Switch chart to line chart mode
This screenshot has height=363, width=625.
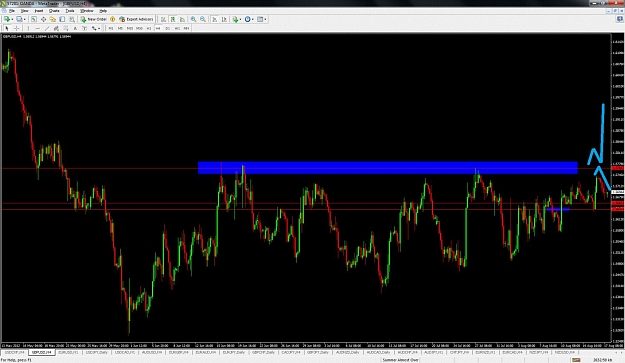point(183,19)
